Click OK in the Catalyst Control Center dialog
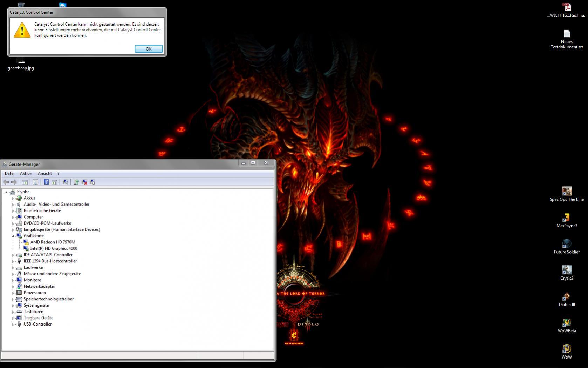Viewport: 588px width, 368px height. 149,49
